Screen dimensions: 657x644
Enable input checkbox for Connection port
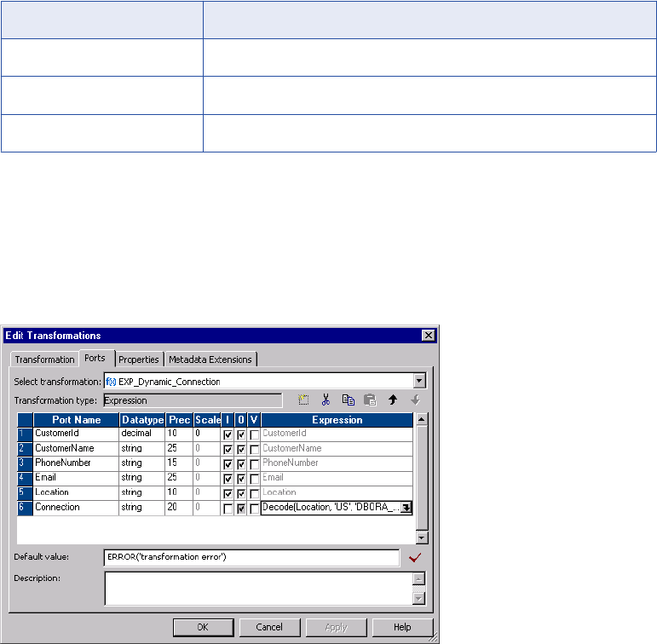(x=228, y=509)
